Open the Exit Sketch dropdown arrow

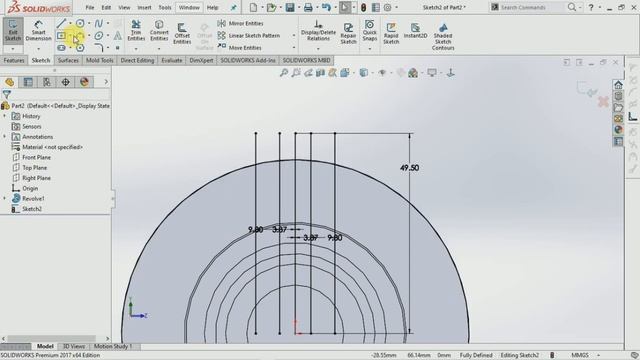(x=13, y=49)
